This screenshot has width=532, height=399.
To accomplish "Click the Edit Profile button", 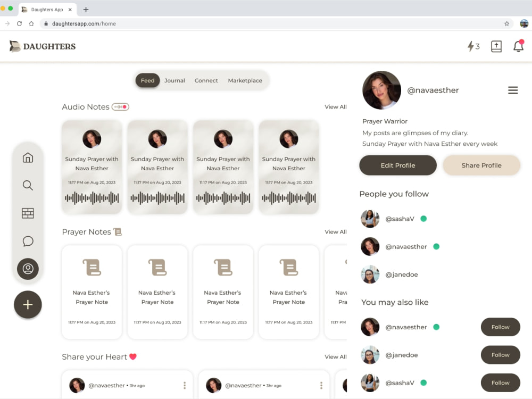I will pyautogui.click(x=398, y=165).
